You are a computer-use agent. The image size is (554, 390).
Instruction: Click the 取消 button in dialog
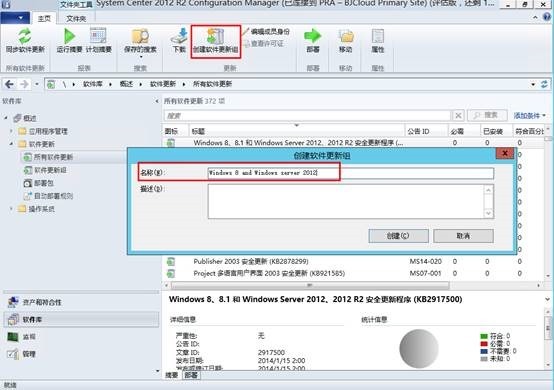(463, 236)
